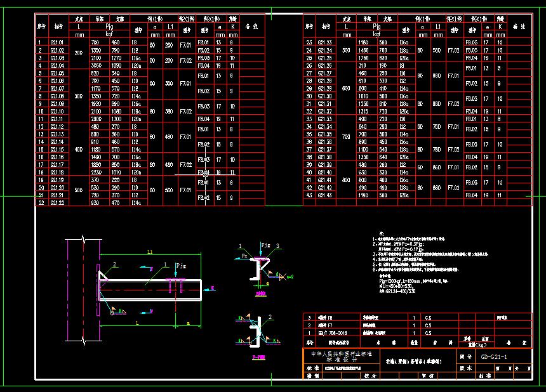
Task: Click the 重量(kg) weight header in title block
Action: (477, 344)
